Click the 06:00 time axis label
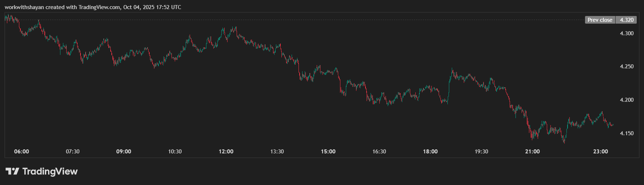Image resolution: width=644 pixels, height=185 pixels. [21, 152]
